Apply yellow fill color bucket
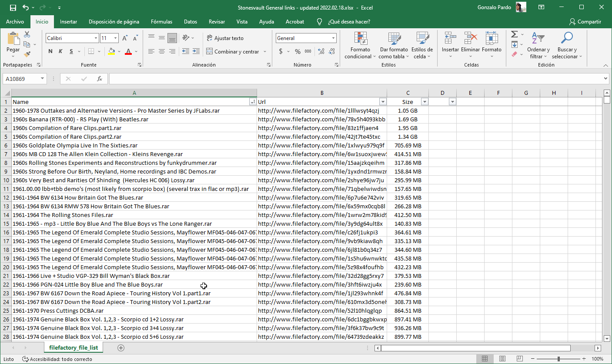612x364 pixels. [111, 51]
